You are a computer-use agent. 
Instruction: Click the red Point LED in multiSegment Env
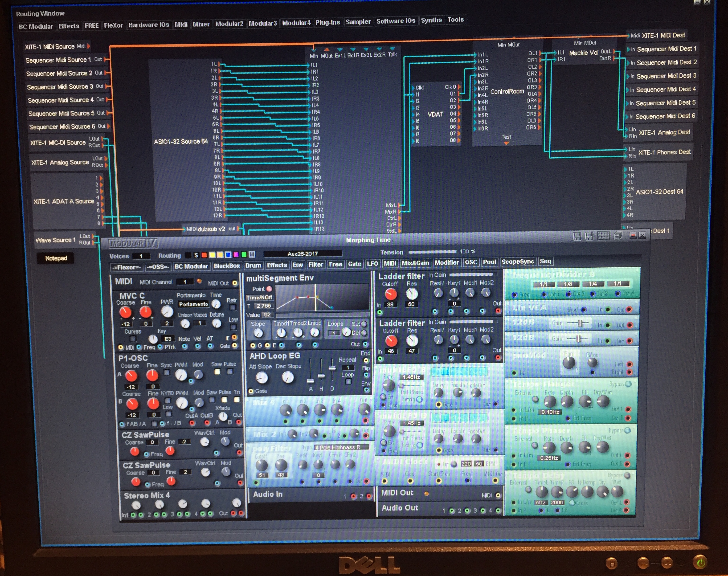(269, 289)
